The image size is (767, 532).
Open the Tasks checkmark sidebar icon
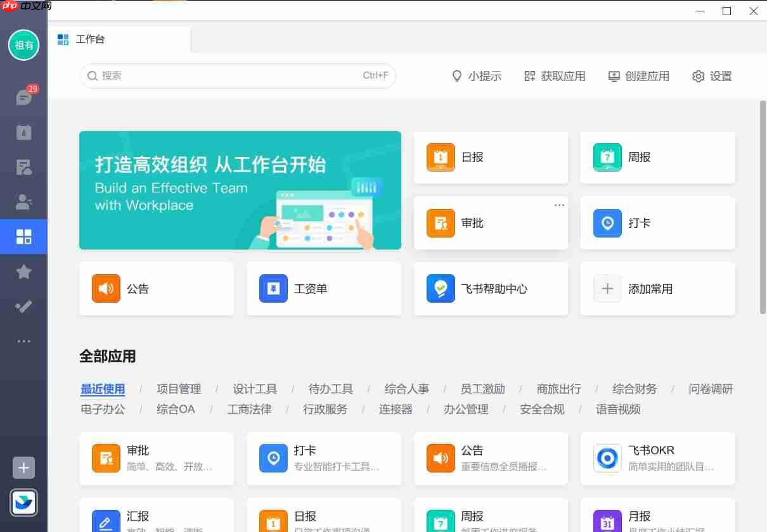[x=23, y=306]
